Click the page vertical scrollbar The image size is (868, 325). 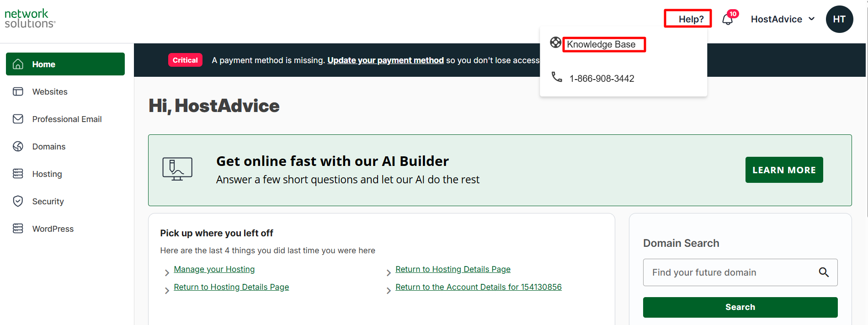point(866,108)
